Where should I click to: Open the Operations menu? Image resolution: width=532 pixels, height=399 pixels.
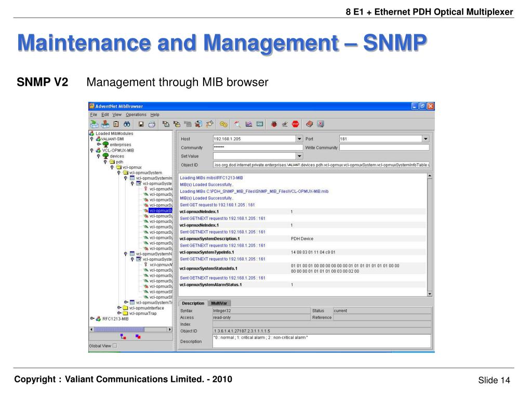pos(136,115)
